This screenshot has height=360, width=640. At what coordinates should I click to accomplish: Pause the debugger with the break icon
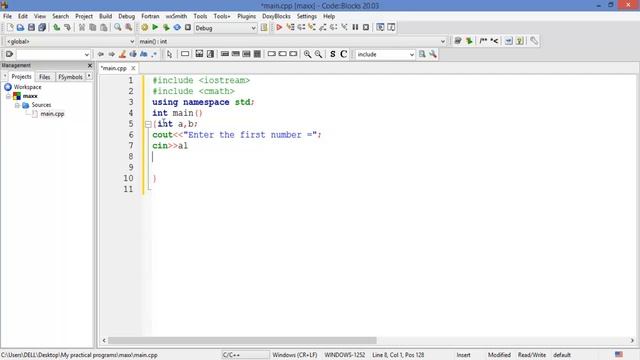point(355,27)
